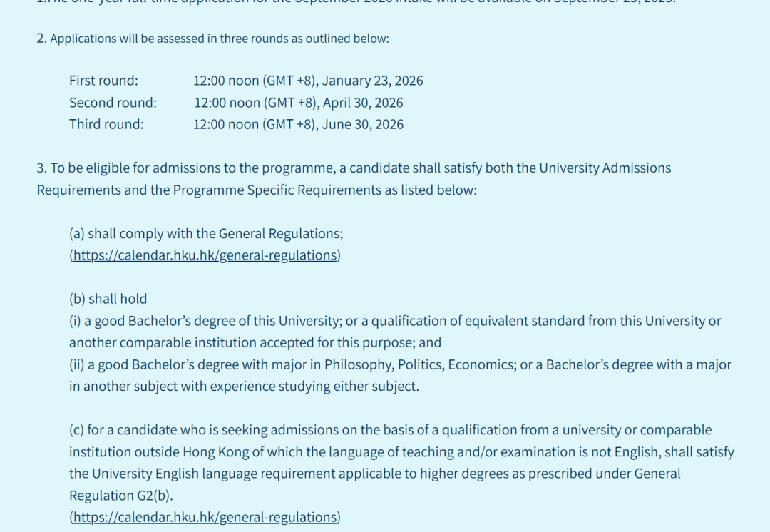Click '(a) shall comply with the General Regulations'
This screenshot has width=770, height=532.
205,234
